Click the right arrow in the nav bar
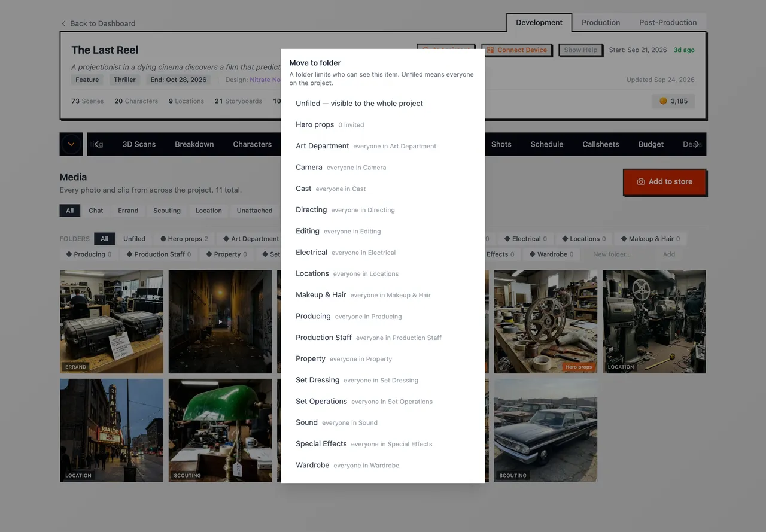This screenshot has width=766, height=532. [x=697, y=144]
